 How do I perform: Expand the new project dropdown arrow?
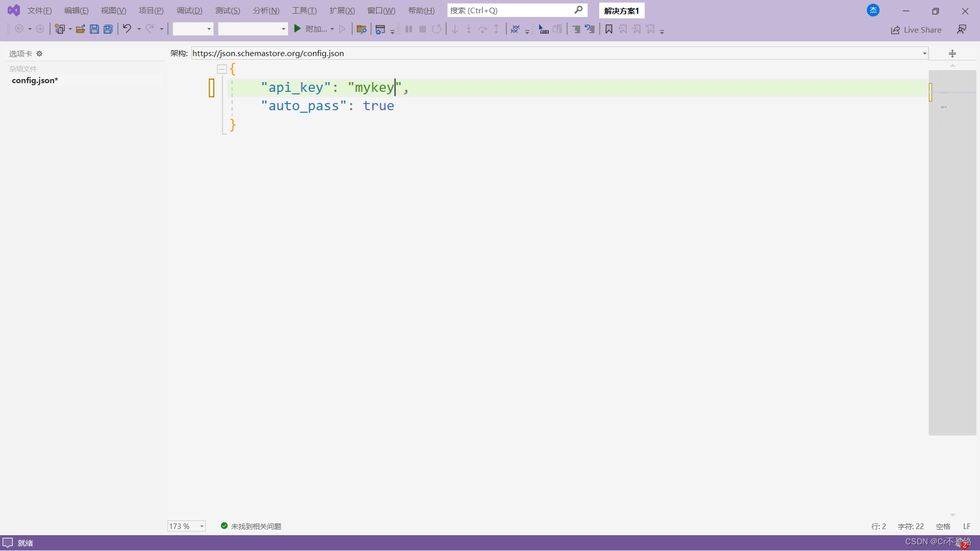pyautogui.click(x=70, y=29)
